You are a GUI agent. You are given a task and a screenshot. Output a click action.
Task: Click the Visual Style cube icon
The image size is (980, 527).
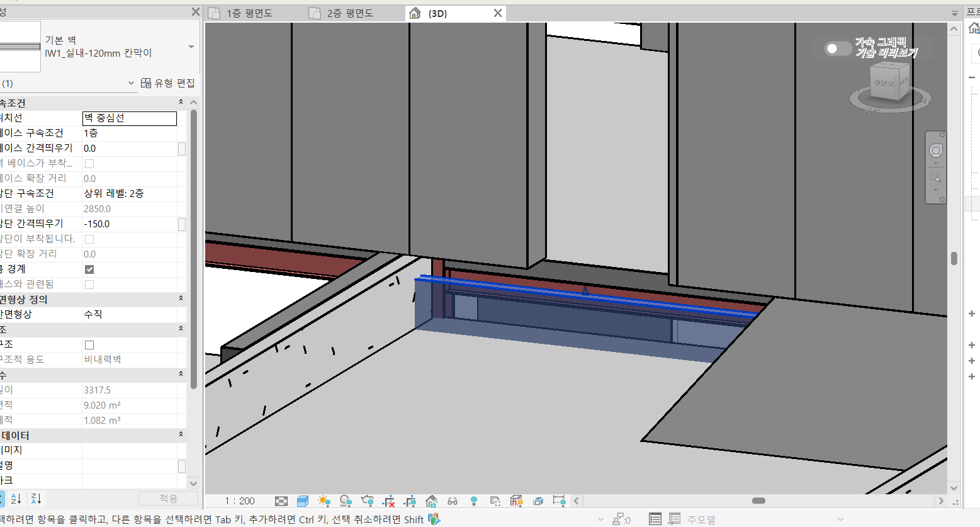[x=303, y=501]
